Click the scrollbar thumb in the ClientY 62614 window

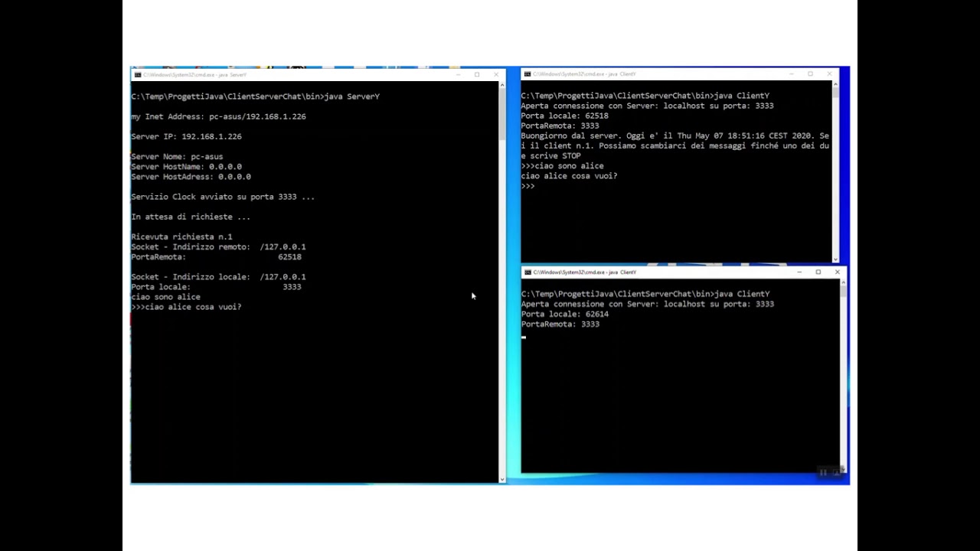click(843, 292)
